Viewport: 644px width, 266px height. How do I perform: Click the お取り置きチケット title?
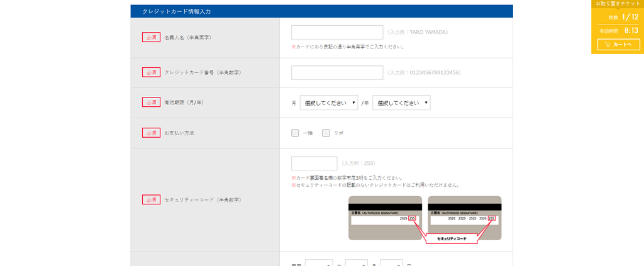tap(618, 3)
